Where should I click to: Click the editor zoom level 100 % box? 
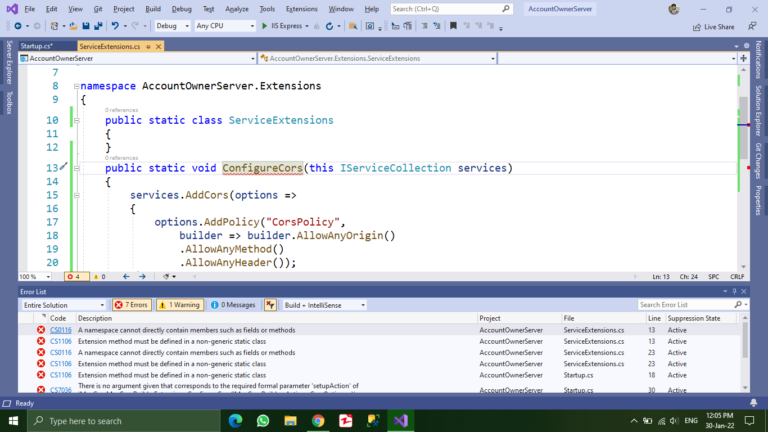click(x=28, y=276)
